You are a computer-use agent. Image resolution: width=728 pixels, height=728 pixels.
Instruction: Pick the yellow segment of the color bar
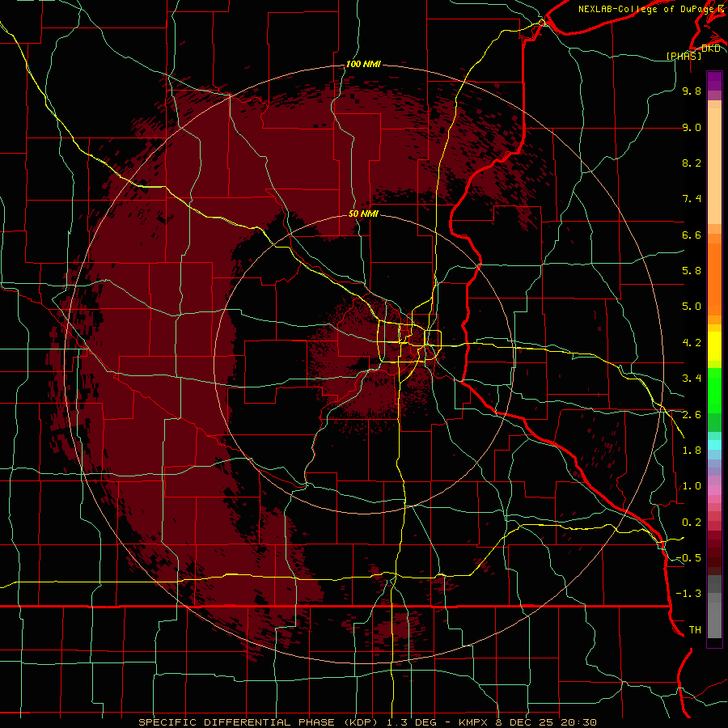714,346
